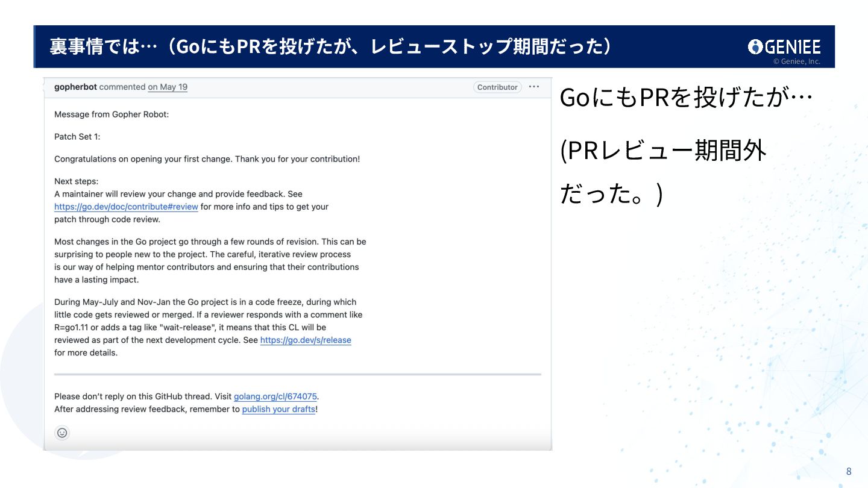Screen dimensions: 868x488
Task: Click the smiley add-reaction icon
Action: tap(62, 433)
